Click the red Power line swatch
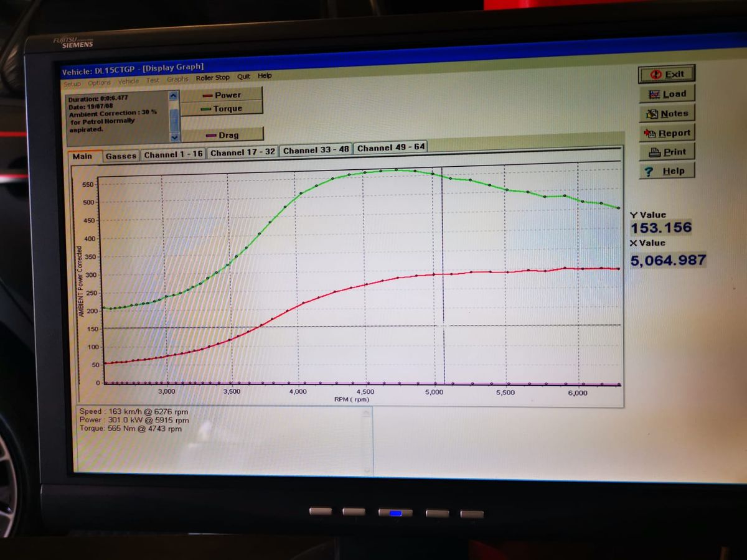This screenshot has height=560, width=747. coord(208,95)
